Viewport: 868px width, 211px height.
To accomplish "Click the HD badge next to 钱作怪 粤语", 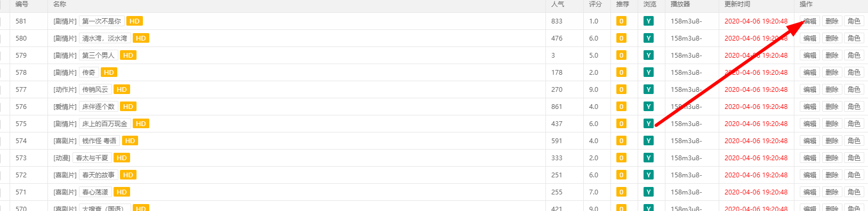I will [130, 141].
